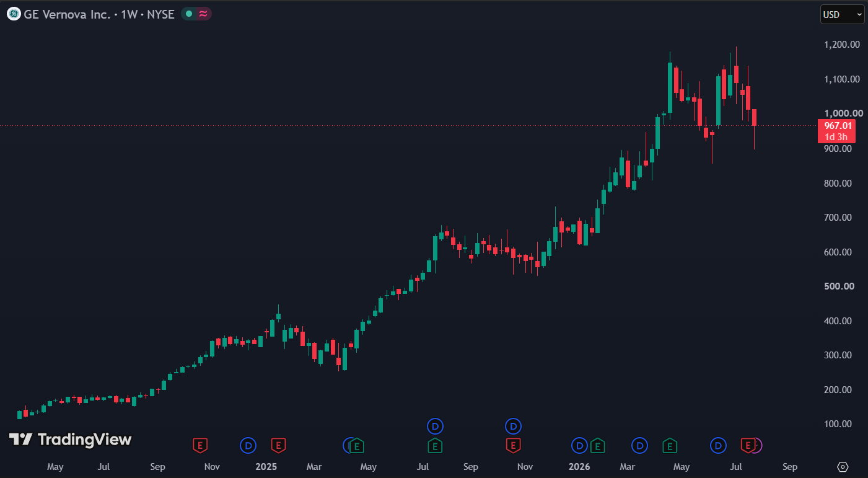868x478 pixels.
Task: Click NYSE exchange name in the chart title
Action: click(x=161, y=14)
